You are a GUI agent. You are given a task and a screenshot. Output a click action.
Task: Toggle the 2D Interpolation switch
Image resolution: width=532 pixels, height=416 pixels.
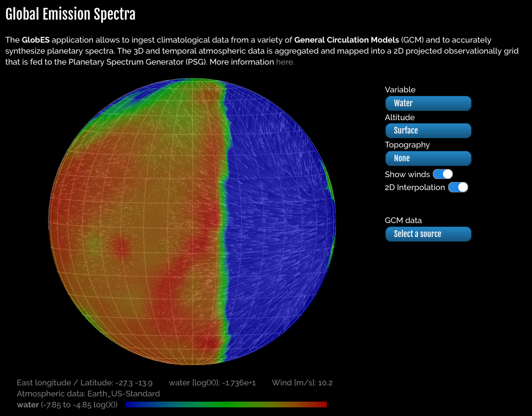458,187
